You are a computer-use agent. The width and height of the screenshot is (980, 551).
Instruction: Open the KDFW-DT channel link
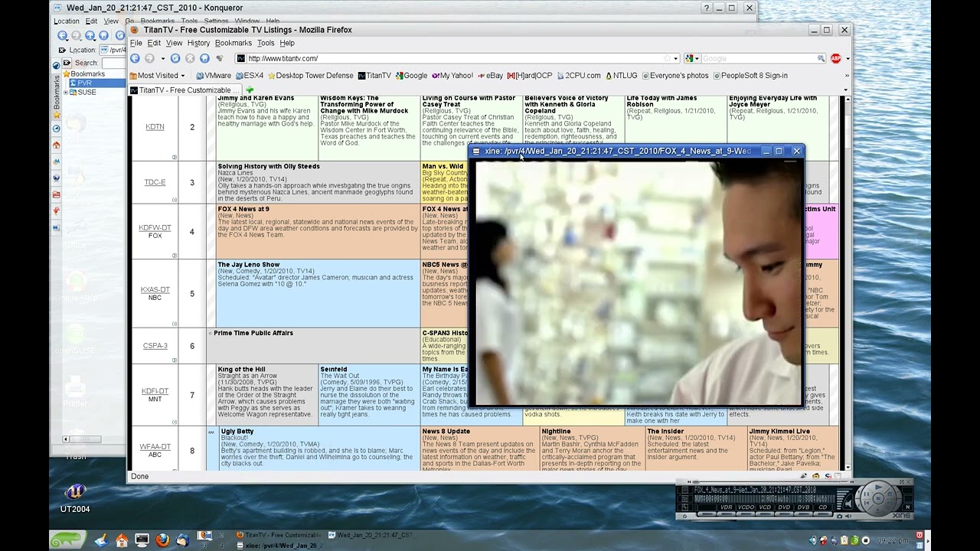[155, 228]
